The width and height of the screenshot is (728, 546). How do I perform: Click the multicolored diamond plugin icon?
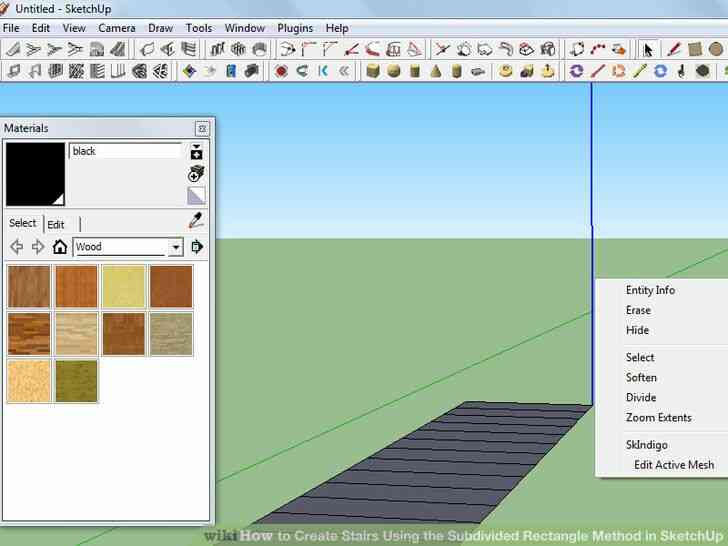coord(189,71)
